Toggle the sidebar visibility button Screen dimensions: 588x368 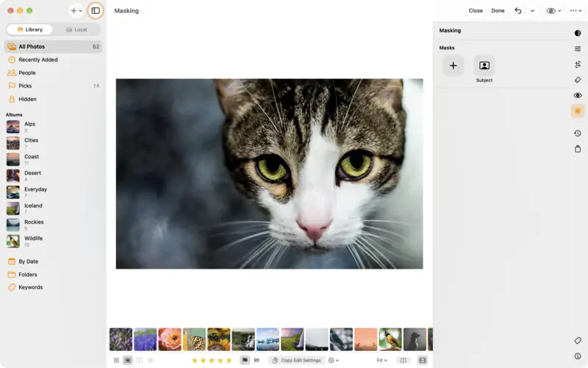point(96,11)
